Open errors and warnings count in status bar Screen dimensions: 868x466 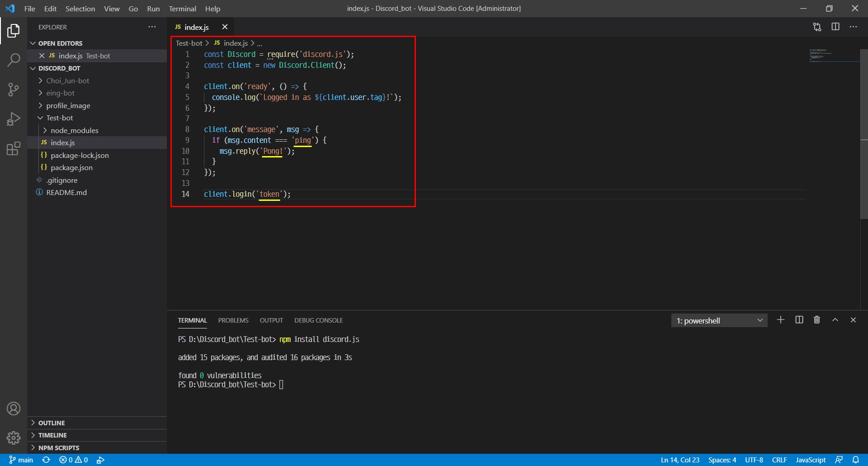coord(74,460)
